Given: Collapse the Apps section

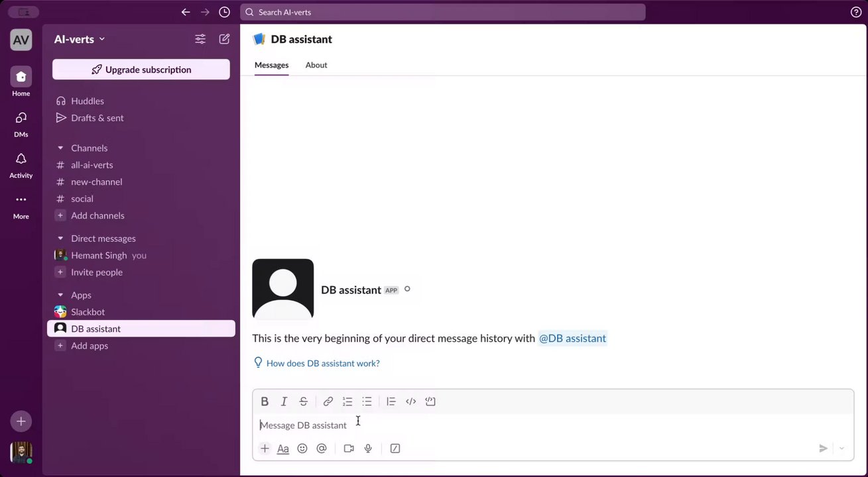Looking at the screenshot, I should point(60,295).
